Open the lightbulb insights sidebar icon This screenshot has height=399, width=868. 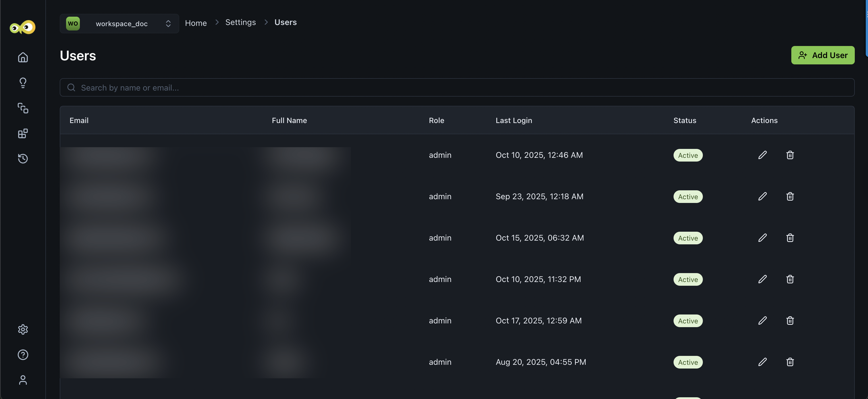[23, 83]
